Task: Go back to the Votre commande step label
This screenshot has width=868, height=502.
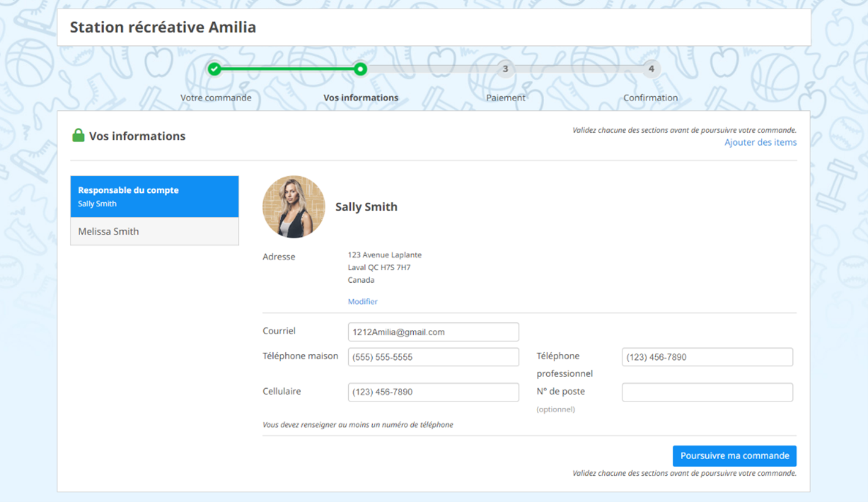Action: 215,98
